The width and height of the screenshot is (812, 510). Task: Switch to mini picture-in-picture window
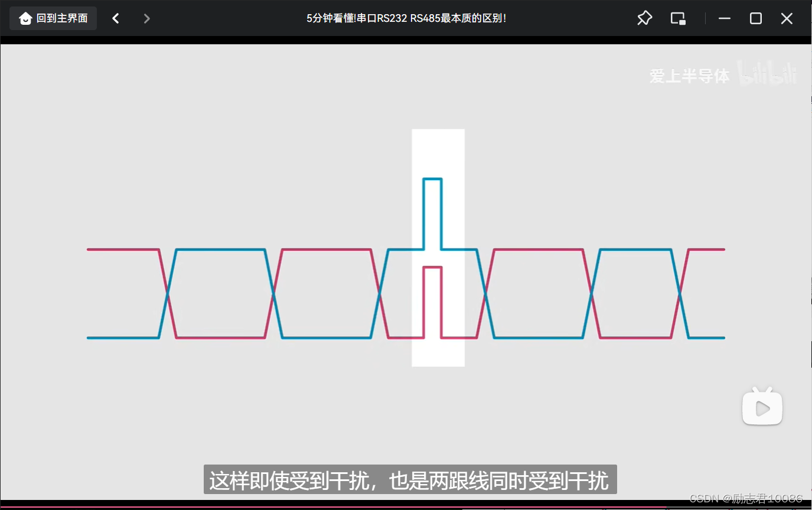678,18
